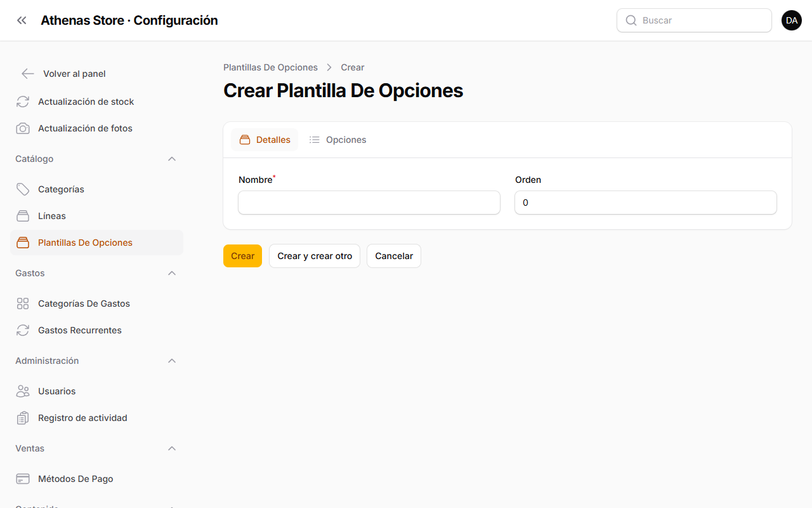Open Métodos De Pago
Screen dimensions: 812x508
click(x=96, y=479)
